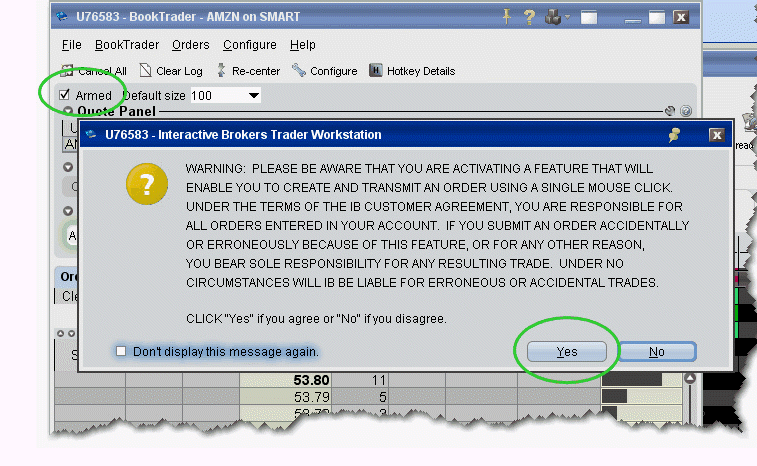Select the 53.79 price cell
Screen dimensions: 757x466
coord(285,397)
